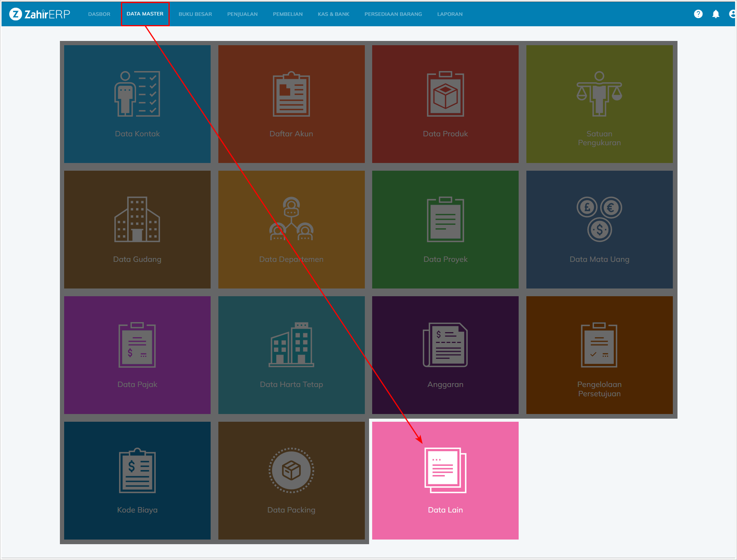Open Data Mata Uang currency tile
The width and height of the screenshot is (737, 560).
click(599, 229)
